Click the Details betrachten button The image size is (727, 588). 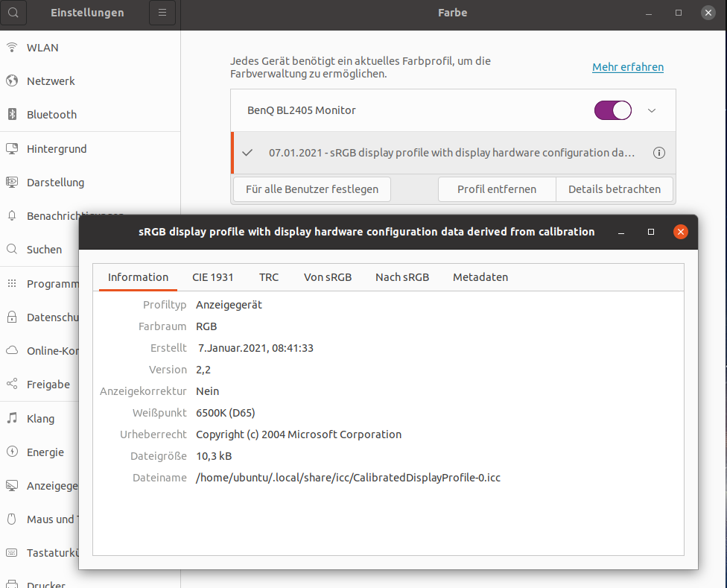point(615,189)
